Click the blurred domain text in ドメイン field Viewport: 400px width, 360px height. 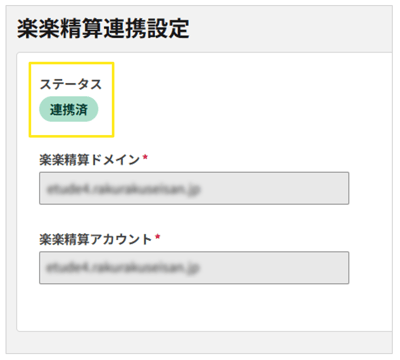123,189
